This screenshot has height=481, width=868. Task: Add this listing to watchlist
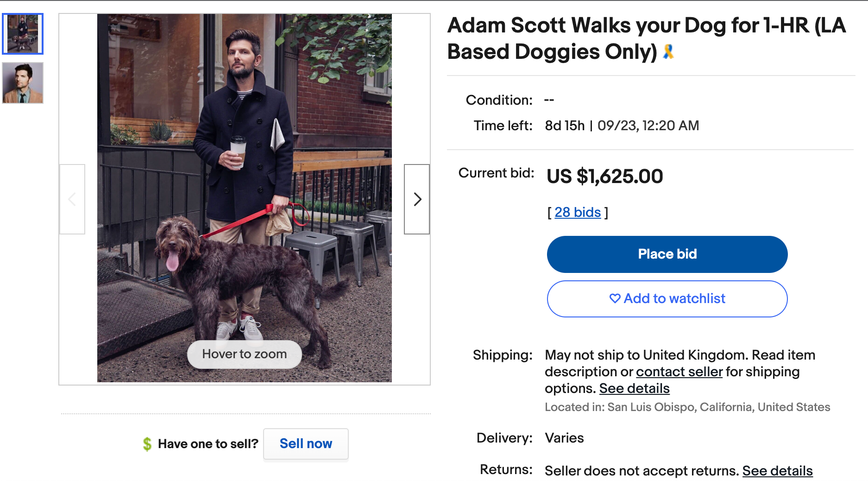(x=667, y=299)
